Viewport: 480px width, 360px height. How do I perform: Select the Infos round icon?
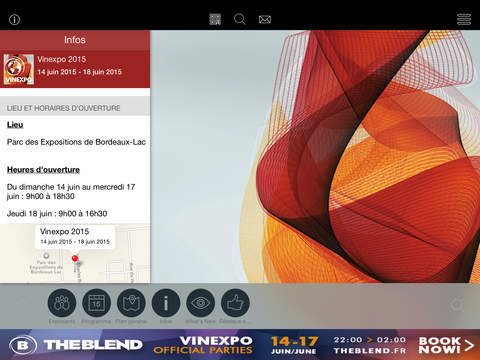pyautogui.click(x=166, y=303)
